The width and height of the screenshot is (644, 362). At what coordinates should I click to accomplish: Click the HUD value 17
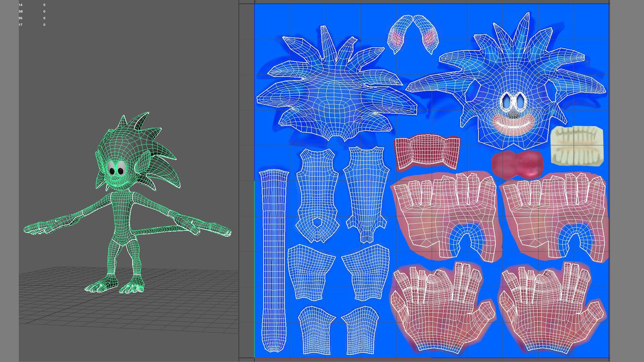pos(20,25)
